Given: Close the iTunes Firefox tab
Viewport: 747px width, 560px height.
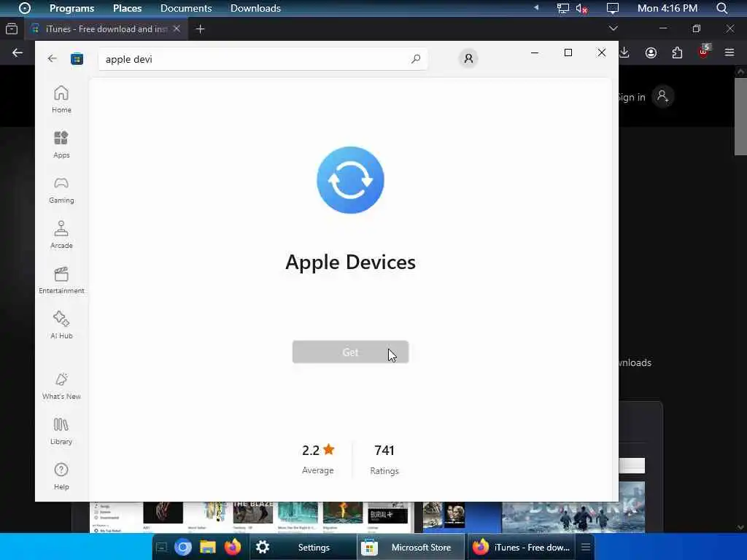Looking at the screenshot, I should click(x=177, y=28).
